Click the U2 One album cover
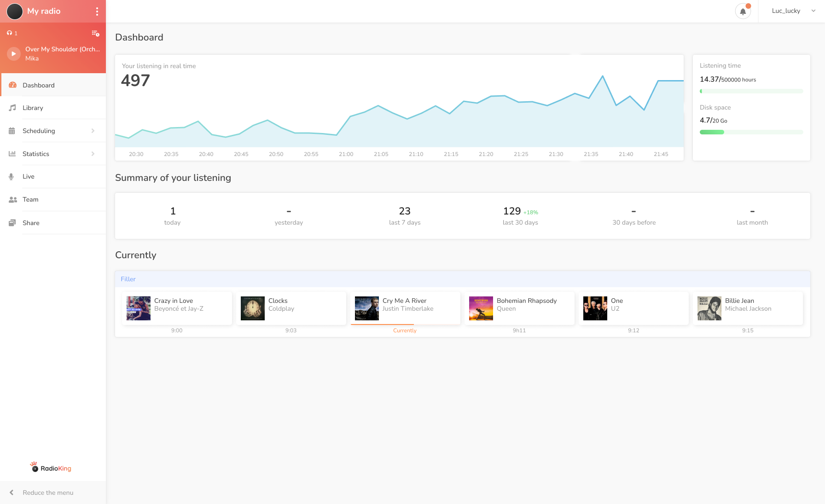 tap(595, 308)
